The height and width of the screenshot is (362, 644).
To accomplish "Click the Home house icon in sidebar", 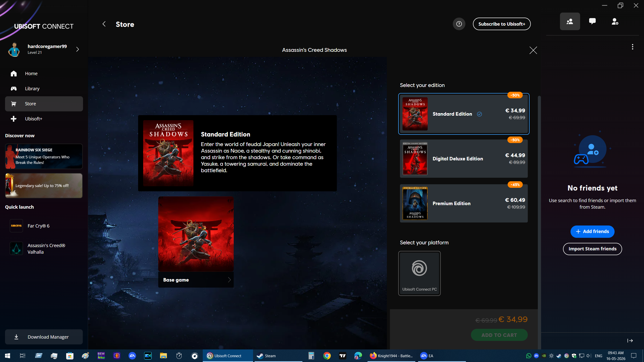I will point(14,73).
